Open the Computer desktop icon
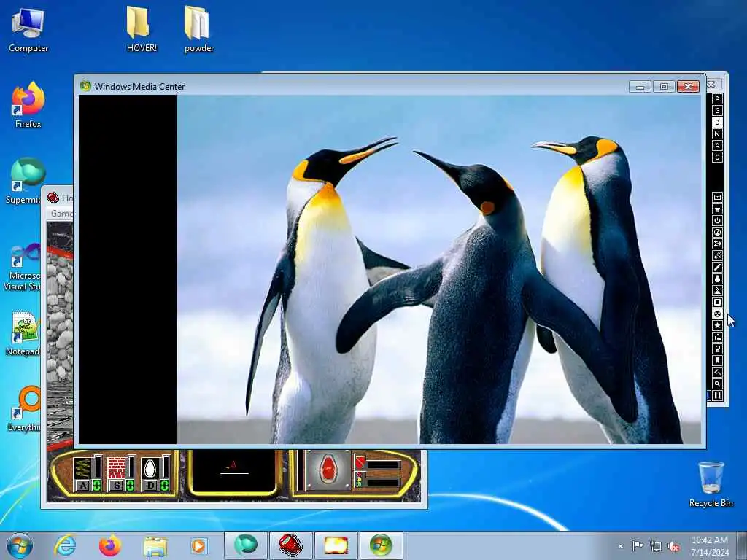 (28, 31)
